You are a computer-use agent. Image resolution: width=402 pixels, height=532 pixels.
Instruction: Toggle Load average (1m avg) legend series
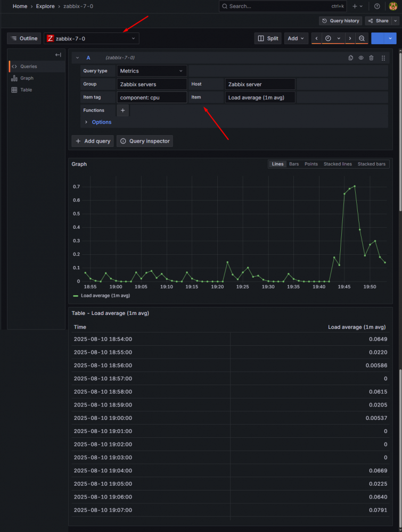[x=105, y=295]
